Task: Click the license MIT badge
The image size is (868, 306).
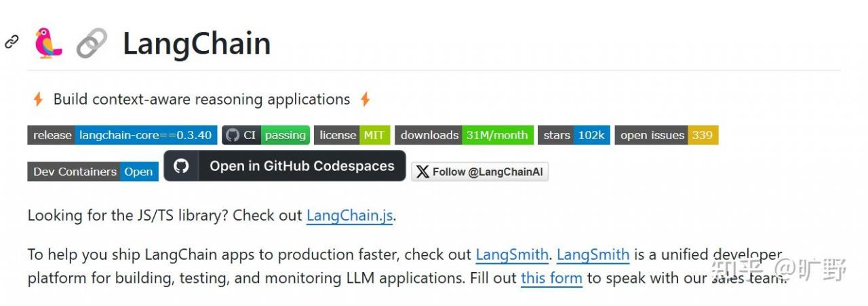Action: pyautogui.click(x=352, y=135)
